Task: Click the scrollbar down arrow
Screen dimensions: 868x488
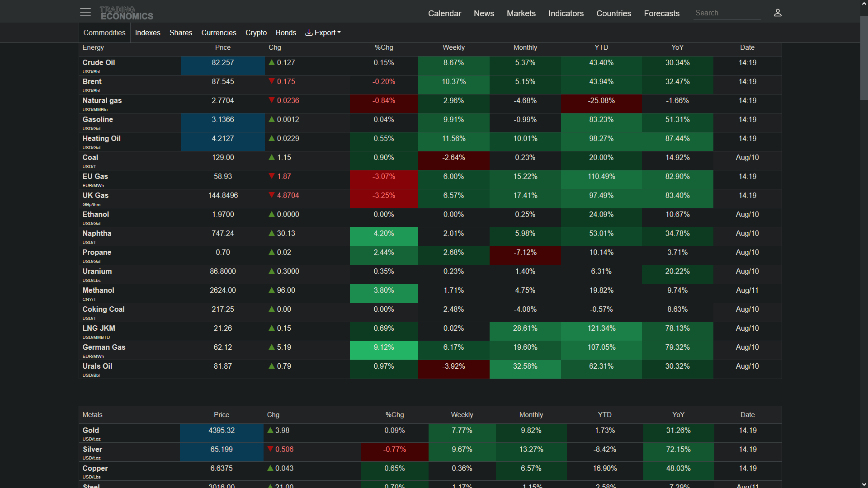Action: (864, 484)
